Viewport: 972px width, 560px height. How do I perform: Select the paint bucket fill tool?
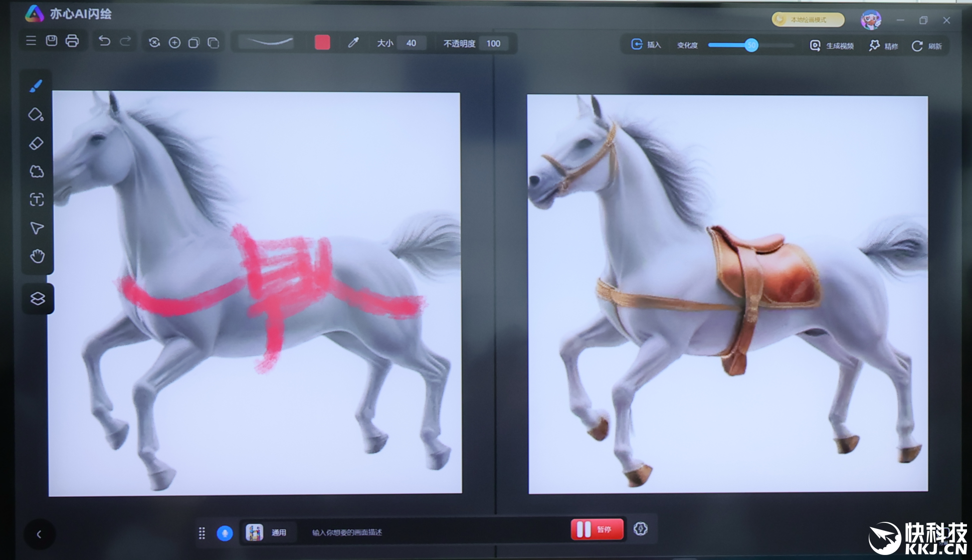point(36,114)
